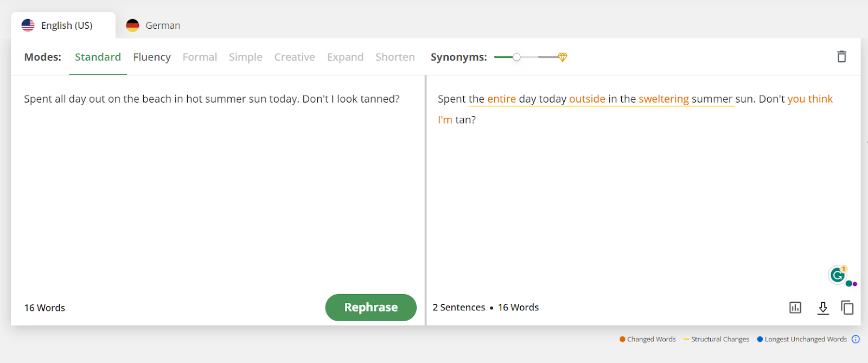Screen dimensions: 868x363
Task: Click the download/export icon
Action: click(823, 308)
